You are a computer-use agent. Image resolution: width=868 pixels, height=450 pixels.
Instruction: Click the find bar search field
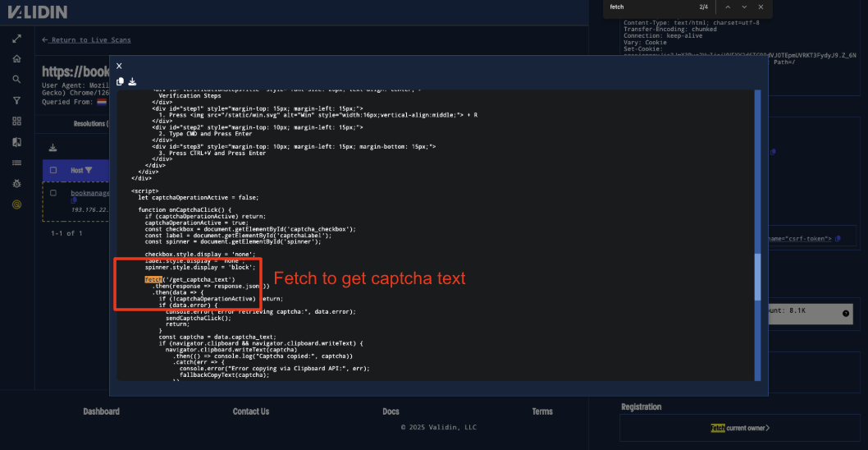(x=651, y=7)
